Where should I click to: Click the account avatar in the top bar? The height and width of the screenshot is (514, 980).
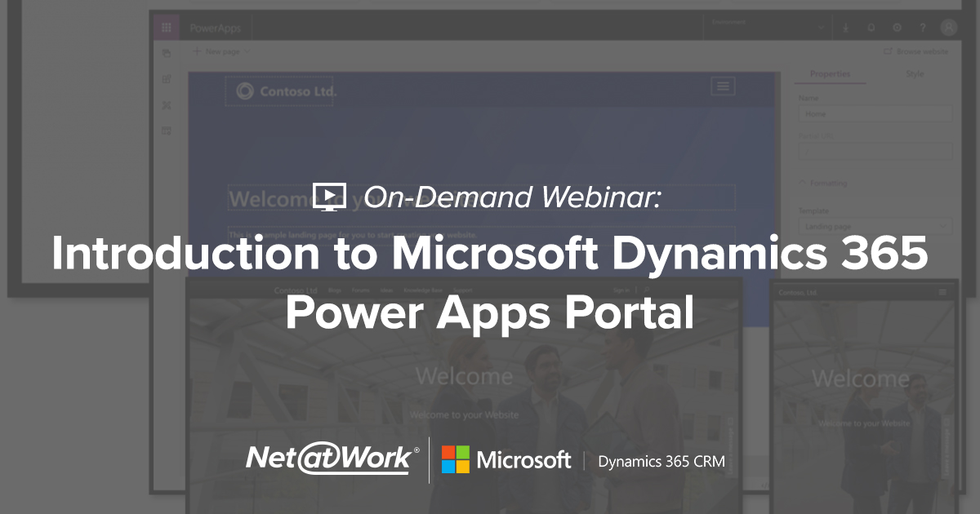pyautogui.click(x=948, y=27)
